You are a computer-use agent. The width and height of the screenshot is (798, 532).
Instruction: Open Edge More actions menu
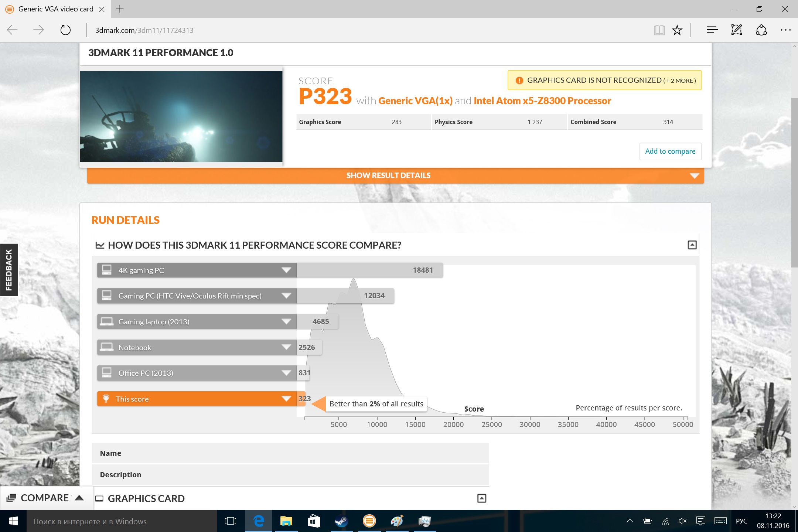785,30
